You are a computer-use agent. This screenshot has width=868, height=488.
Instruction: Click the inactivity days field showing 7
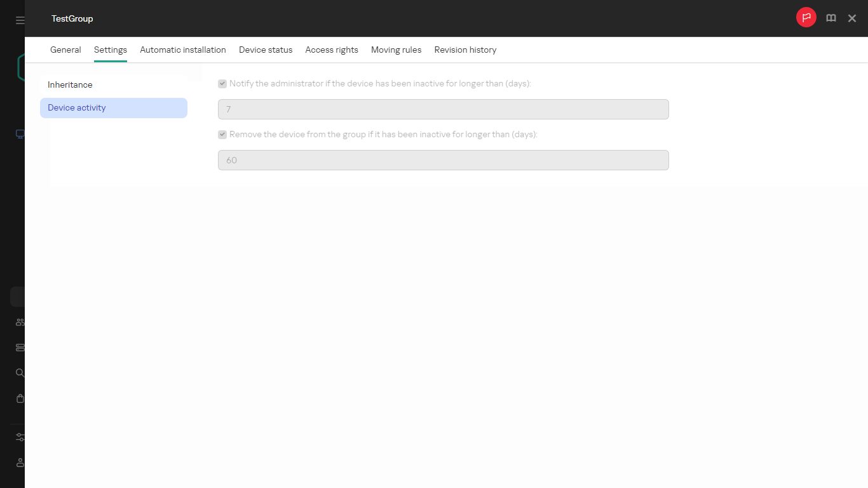[x=443, y=109]
